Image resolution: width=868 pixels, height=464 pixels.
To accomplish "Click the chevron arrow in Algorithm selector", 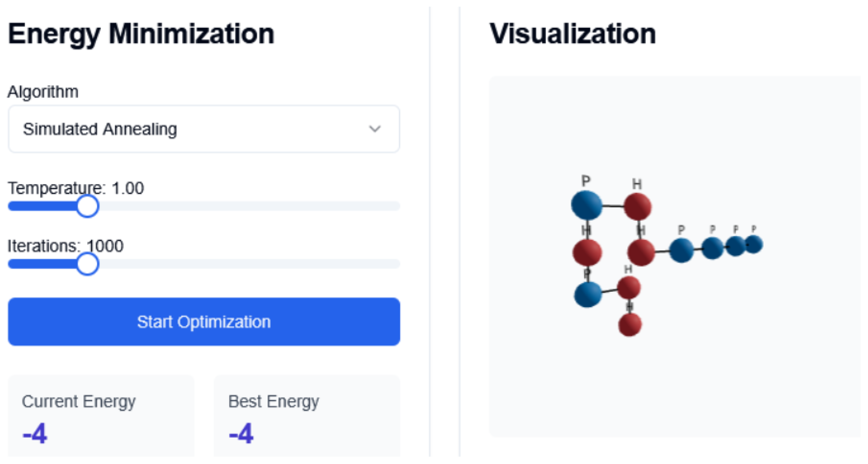I will click(x=374, y=129).
